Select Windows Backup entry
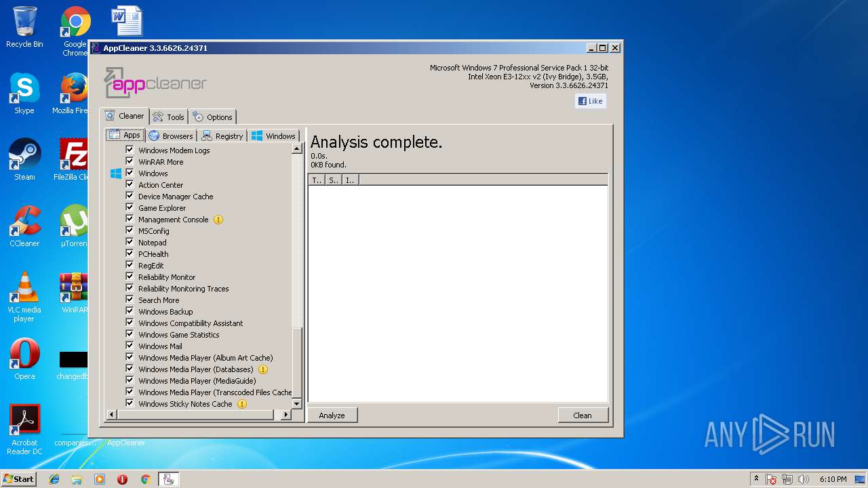The image size is (868, 488). [x=165, y=312]
